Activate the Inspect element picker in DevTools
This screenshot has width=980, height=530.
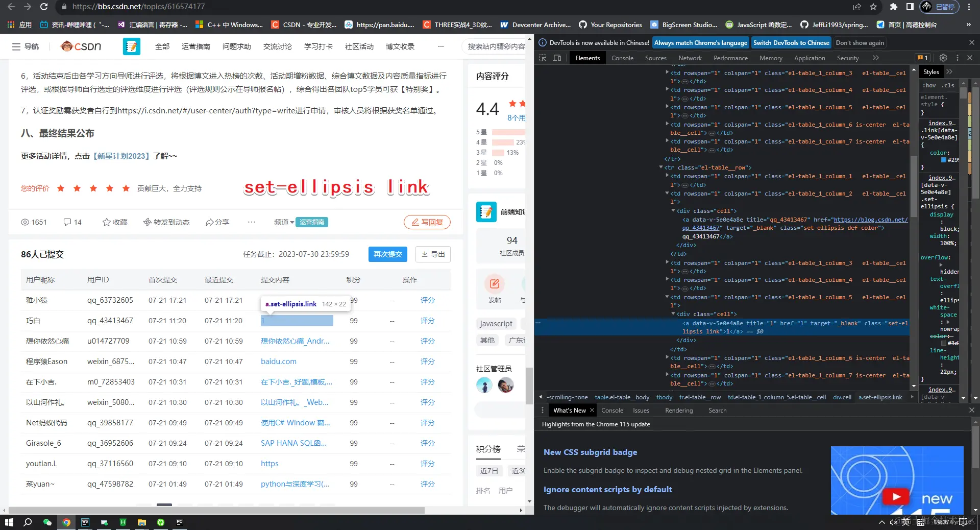pos(542,58)
